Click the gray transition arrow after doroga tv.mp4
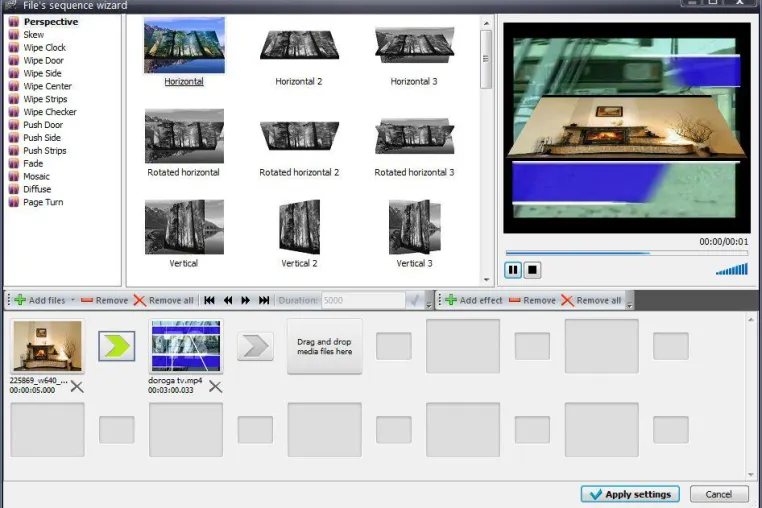 coord(255,346)
